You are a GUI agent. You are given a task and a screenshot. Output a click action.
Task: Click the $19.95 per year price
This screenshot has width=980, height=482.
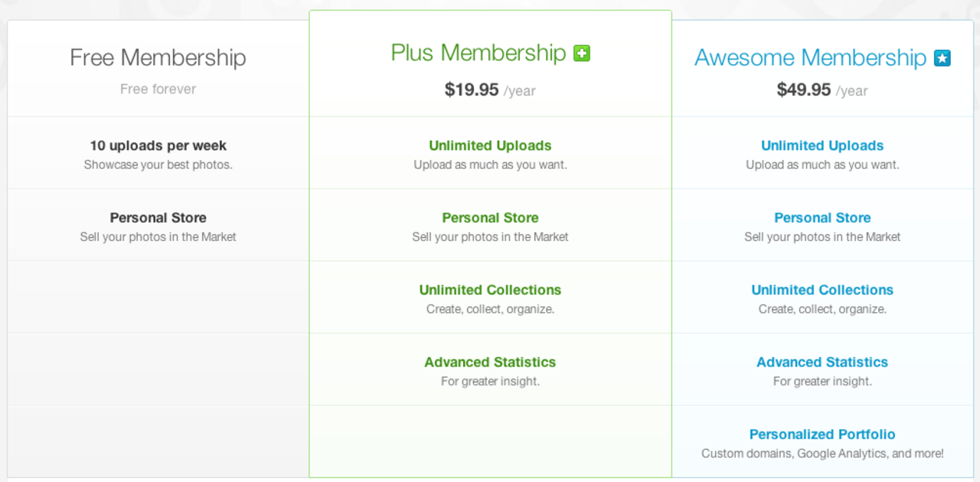pyautogui.click(x=490, y=90)
